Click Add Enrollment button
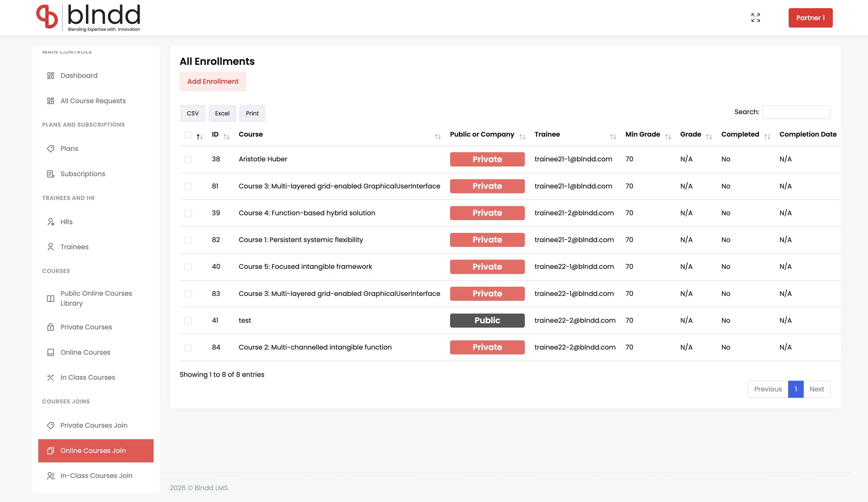The width and height of the screenshot is (868, 502). 213,81
